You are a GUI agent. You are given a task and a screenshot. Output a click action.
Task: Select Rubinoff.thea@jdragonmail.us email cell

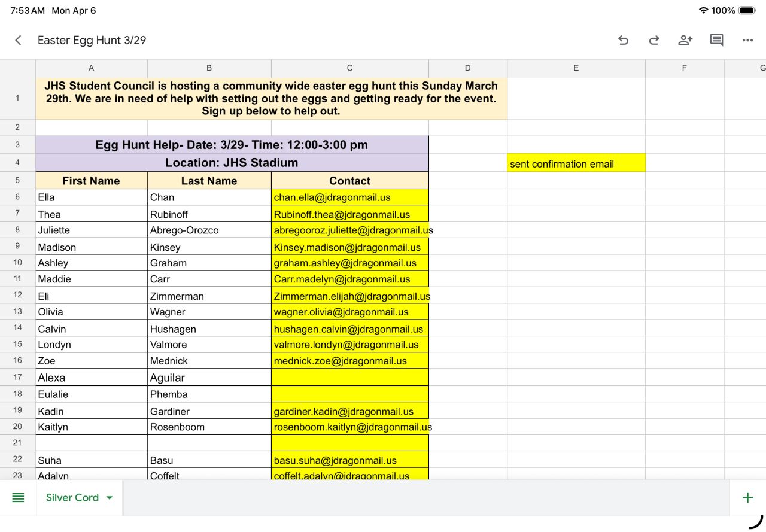tap(350, 214)
